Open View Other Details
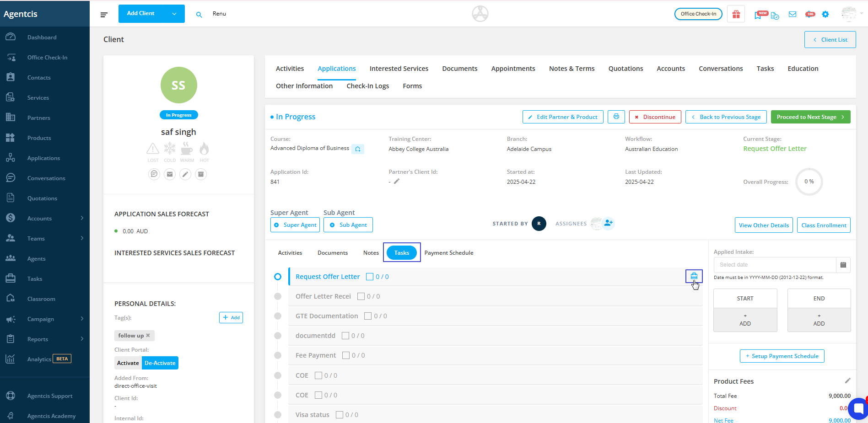 764,225
